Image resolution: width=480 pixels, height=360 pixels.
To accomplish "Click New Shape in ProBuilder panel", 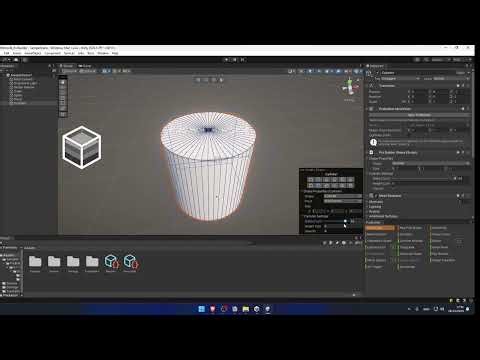I will (x=379, y=228).
